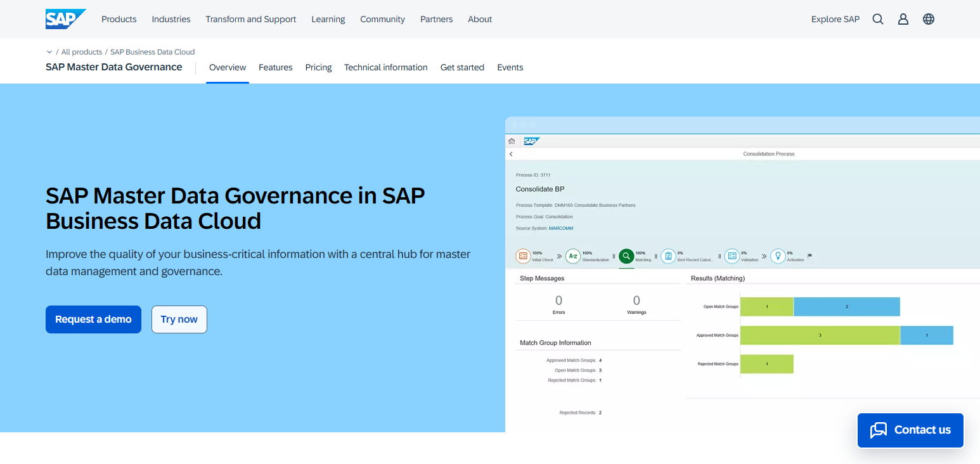Go to the All products breadcrumb
This screenshot has width=980, height=464.
click(x=82, y=52)
